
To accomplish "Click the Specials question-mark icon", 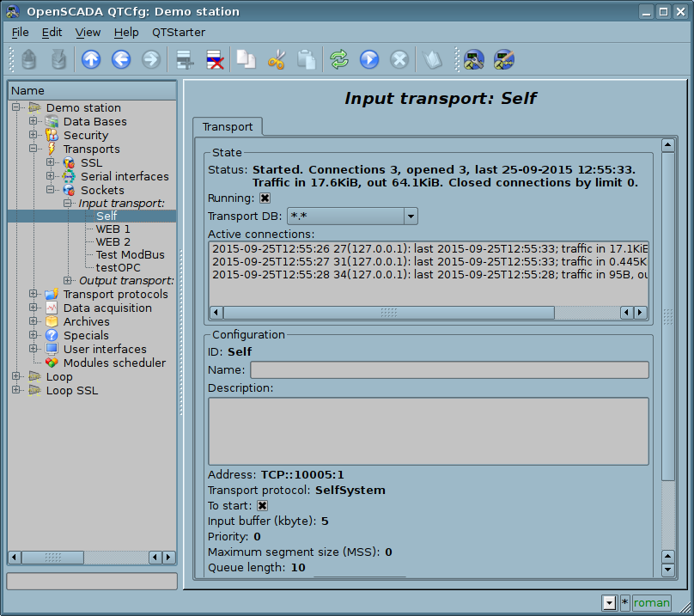I will pyautogui.click(x=52, y=335).
